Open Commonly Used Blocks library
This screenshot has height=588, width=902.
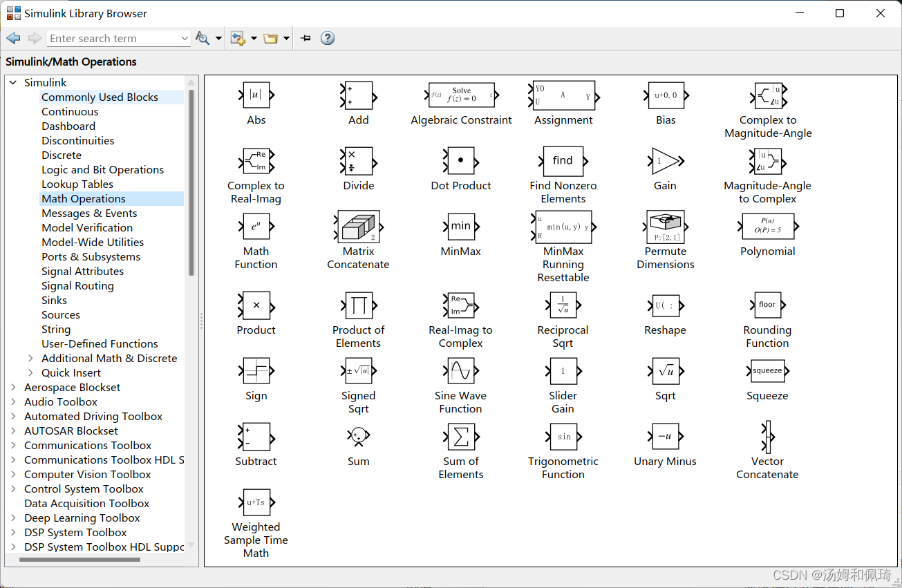tap(100, 97)
